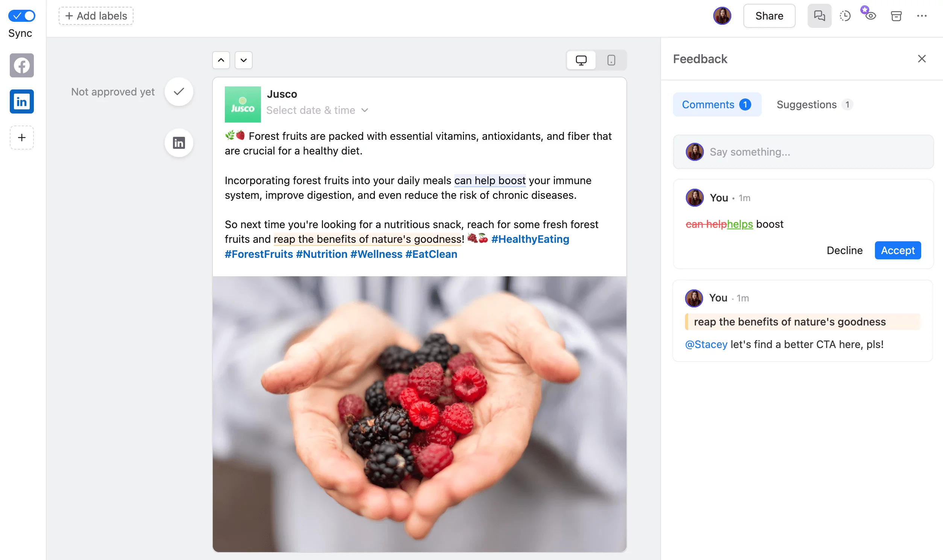Click the desktop preview icon

pyautogui.click(x=582, y=60)
